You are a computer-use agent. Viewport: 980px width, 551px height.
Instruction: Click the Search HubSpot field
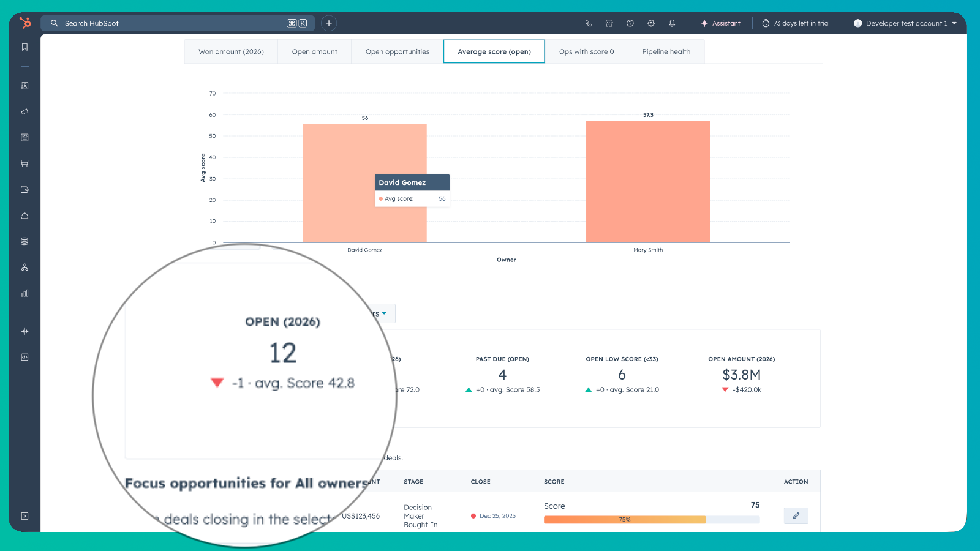[x=171, y=23]
